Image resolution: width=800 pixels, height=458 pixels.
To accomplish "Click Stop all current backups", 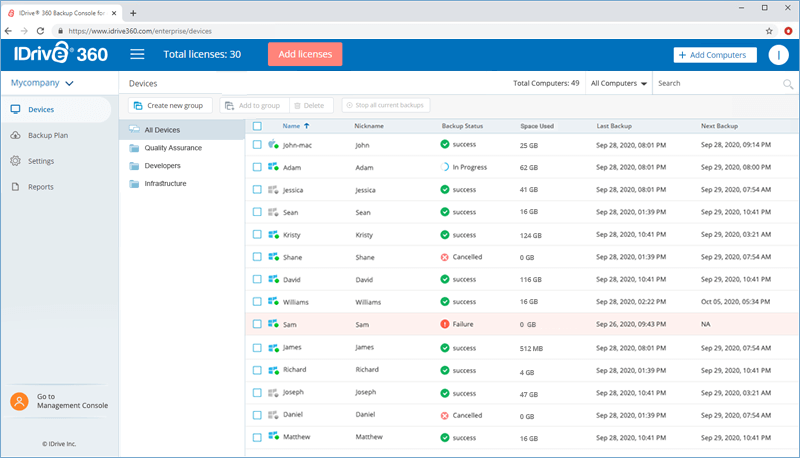I will pyautogui.click(x=386, y=105).
